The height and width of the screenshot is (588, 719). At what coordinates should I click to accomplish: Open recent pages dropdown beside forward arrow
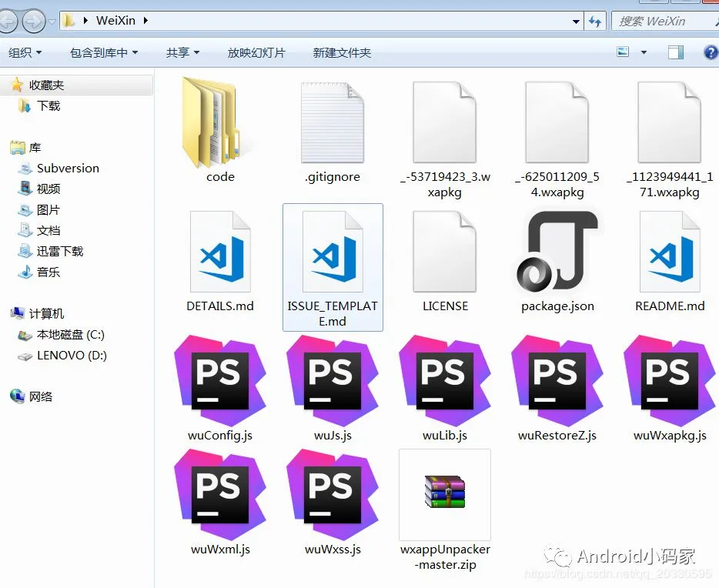[52, 21]
